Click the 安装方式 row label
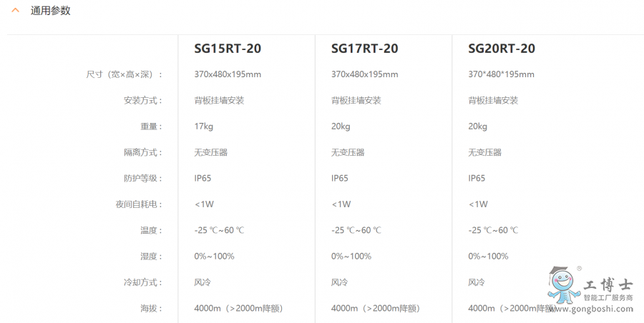This screenshot has width=644, height=323. coord(143,101)
